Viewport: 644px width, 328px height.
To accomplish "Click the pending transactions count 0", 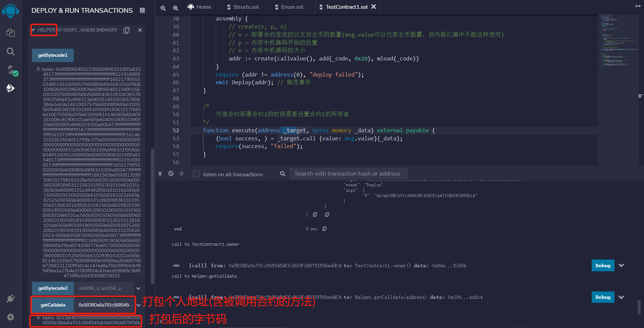I will point(181,174).
